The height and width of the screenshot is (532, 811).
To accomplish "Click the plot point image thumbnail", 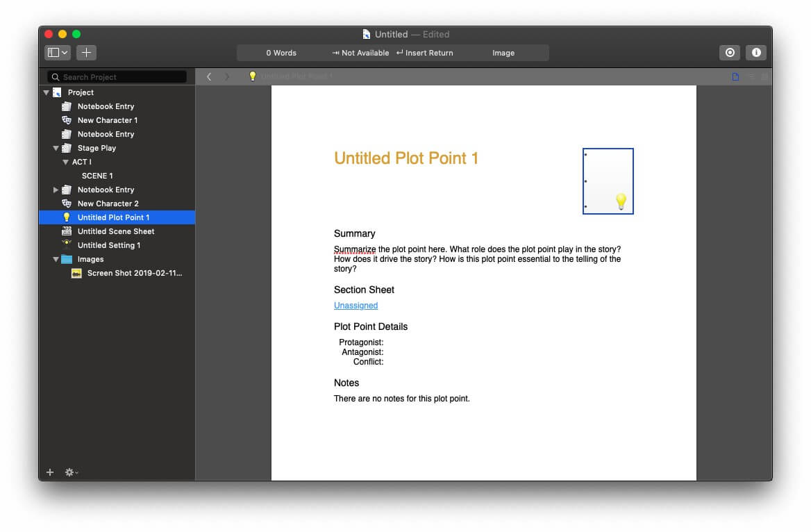I will click(x=608, y=181).
